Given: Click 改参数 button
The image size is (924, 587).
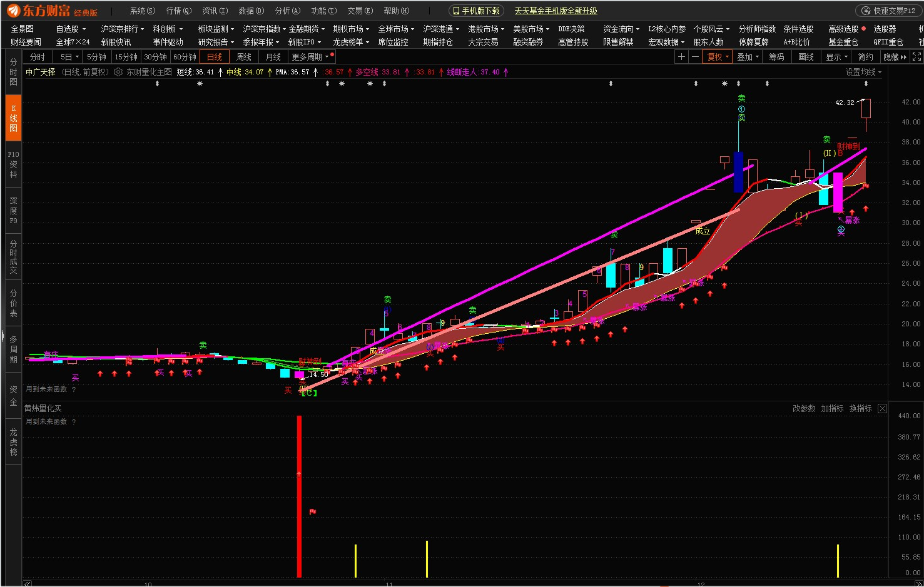Looking at the screenshot, I should pos(804,408).
